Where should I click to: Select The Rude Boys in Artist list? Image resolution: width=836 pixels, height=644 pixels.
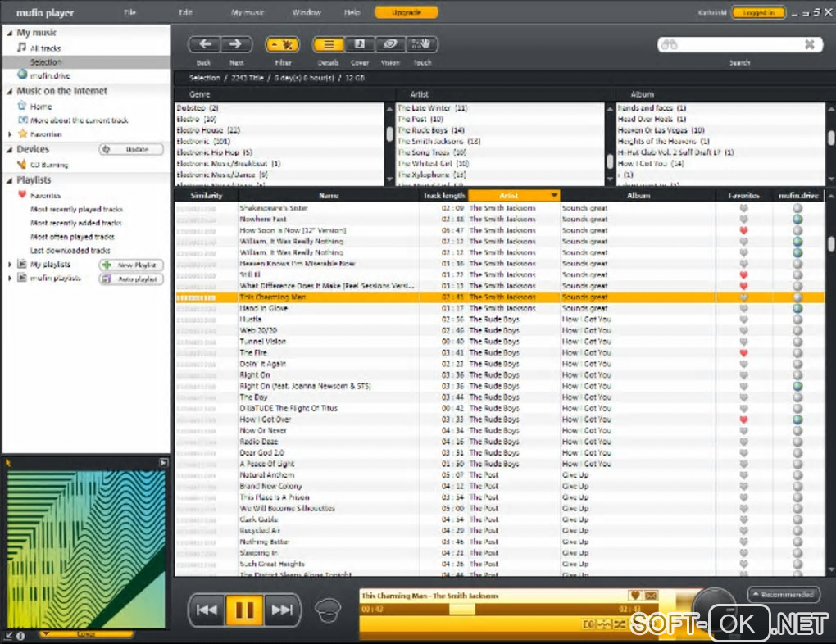click(x=431, y=130)
